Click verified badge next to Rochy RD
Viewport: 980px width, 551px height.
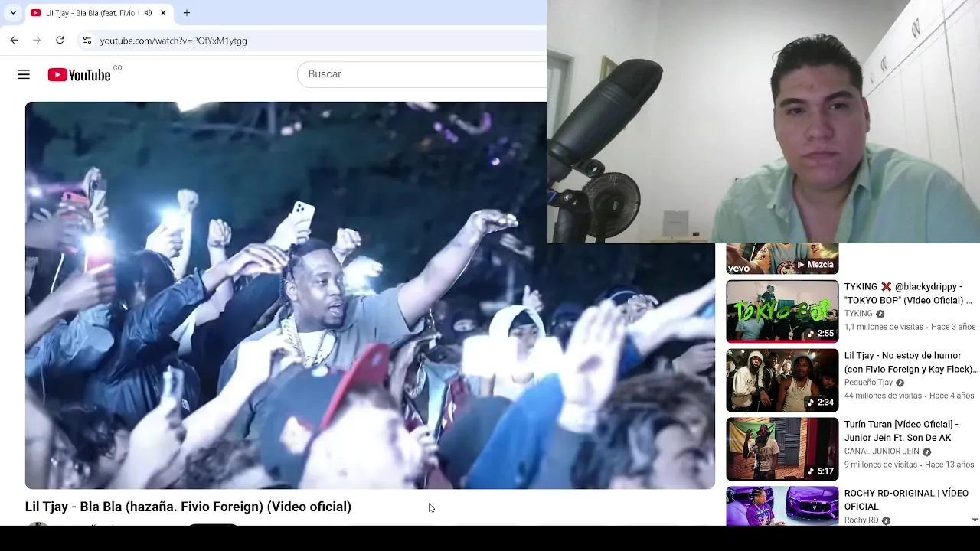(886, 520)
